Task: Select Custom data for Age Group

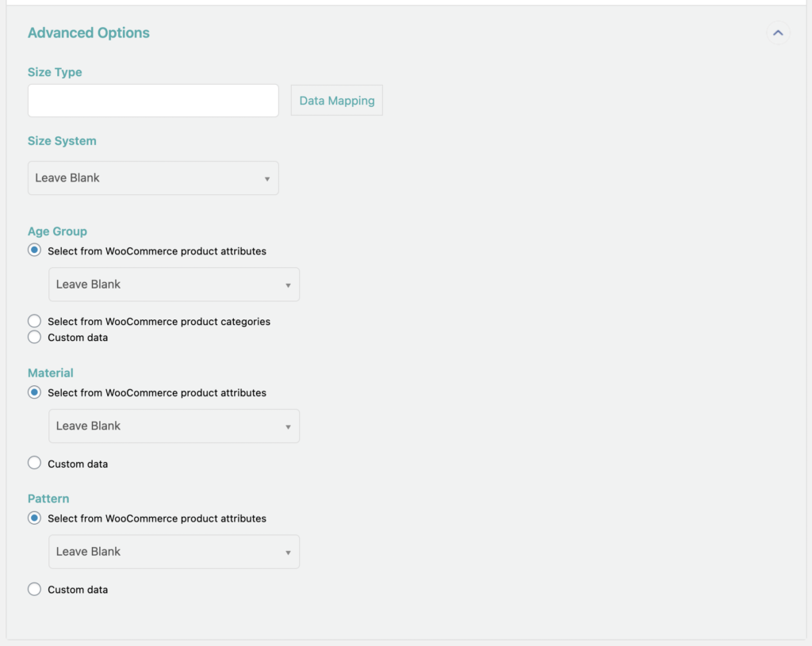Action: (34, 337)
